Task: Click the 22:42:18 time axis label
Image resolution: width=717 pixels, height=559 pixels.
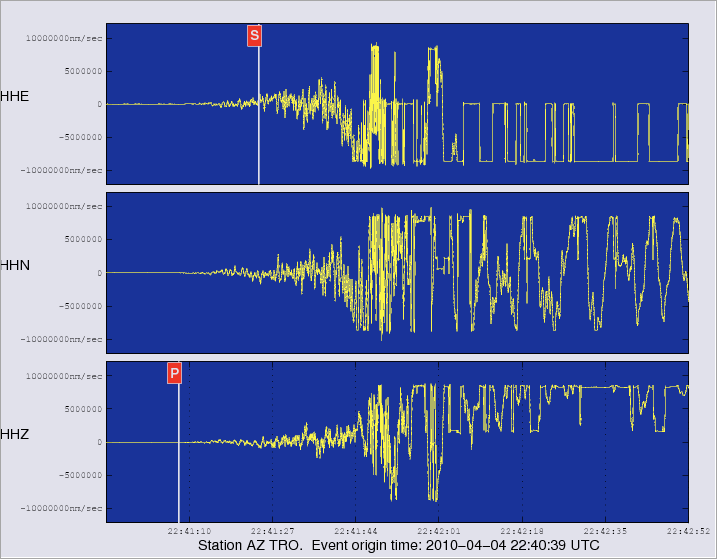Action: [522, 531]
